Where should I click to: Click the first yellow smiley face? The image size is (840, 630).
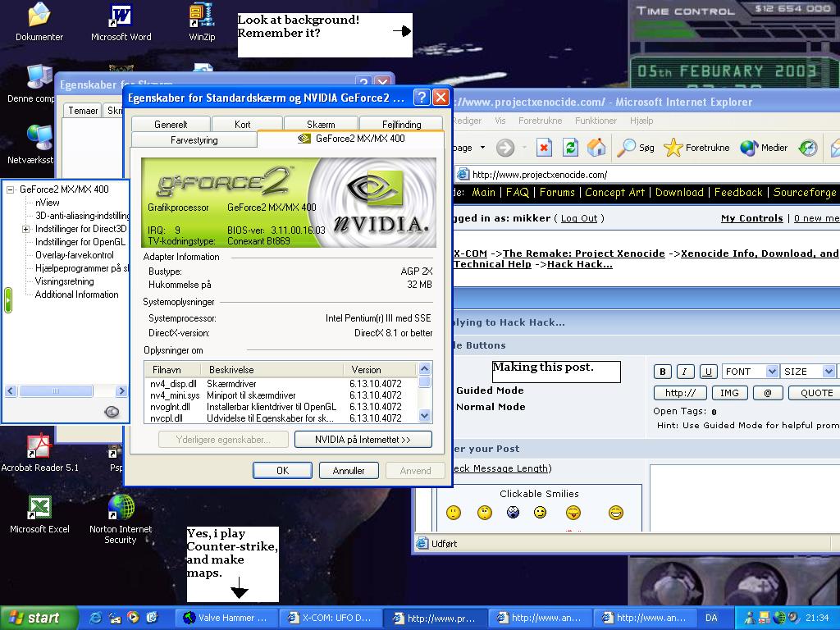coord(454,513)
